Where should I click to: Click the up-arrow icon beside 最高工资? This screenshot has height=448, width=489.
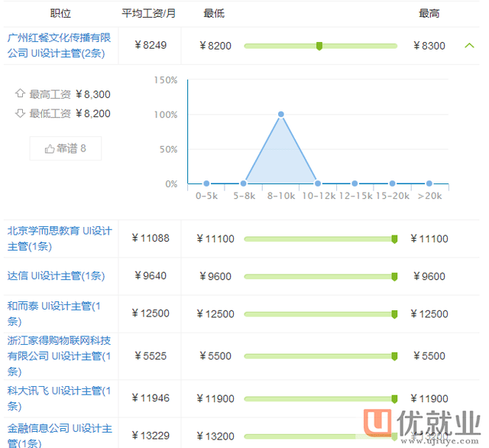pos(20,93)
